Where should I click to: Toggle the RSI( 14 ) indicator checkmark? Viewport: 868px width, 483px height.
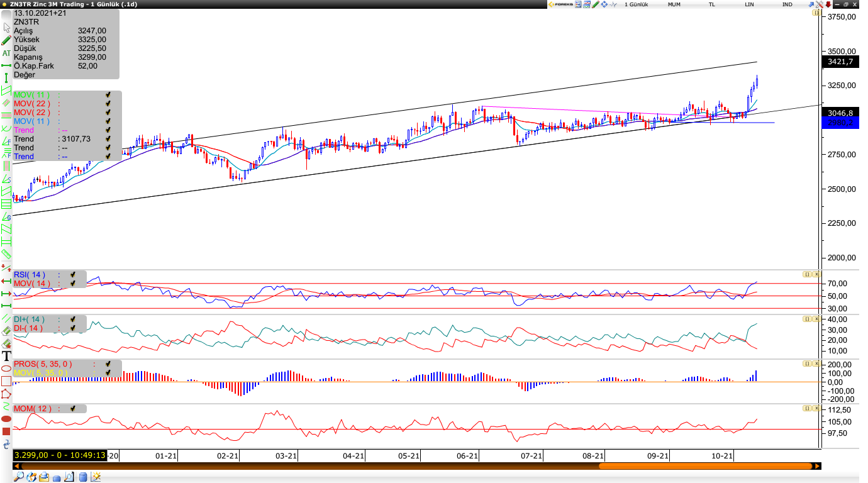[73, 275]
